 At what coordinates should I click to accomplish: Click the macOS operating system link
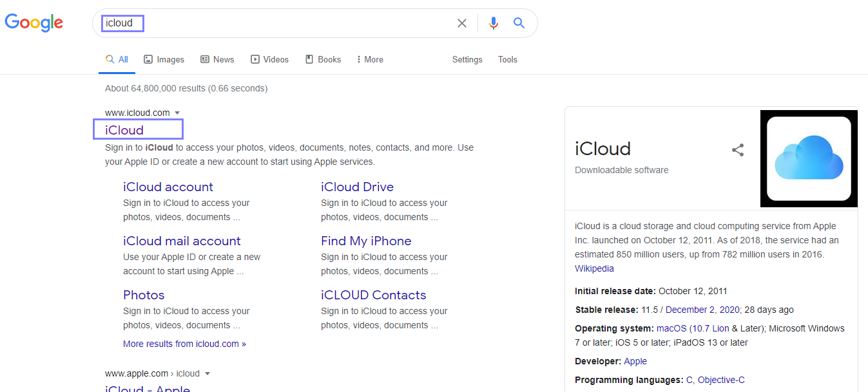670,328
